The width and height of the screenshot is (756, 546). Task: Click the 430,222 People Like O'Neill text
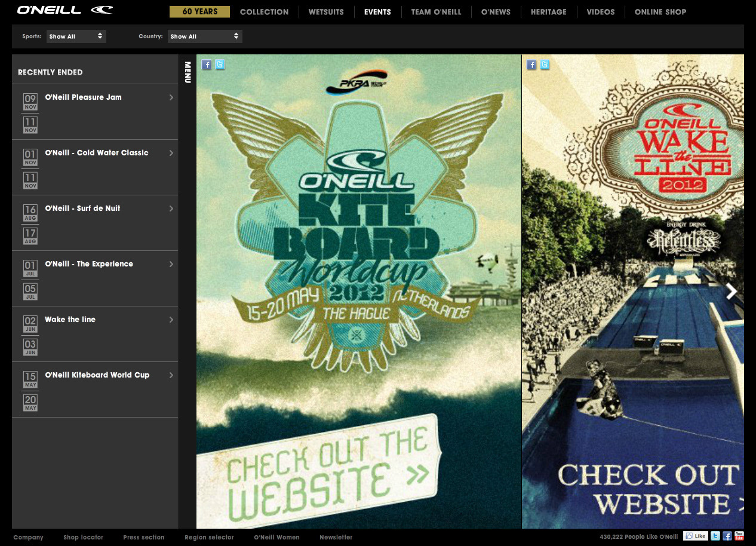coord(639,537)
